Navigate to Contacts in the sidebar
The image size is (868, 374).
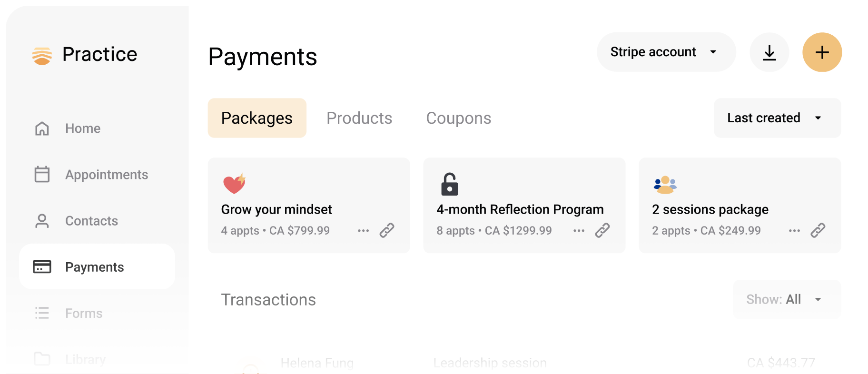point(91,221)
